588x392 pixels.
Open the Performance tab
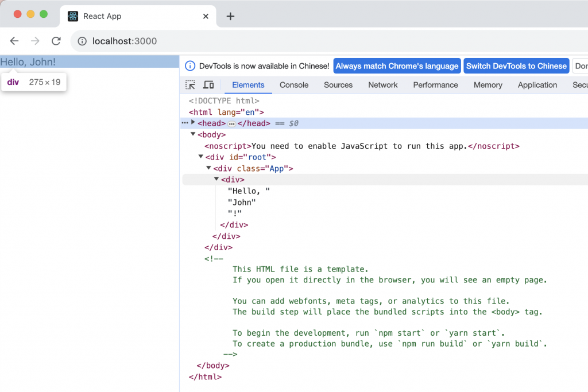click(x=435, y=85)
